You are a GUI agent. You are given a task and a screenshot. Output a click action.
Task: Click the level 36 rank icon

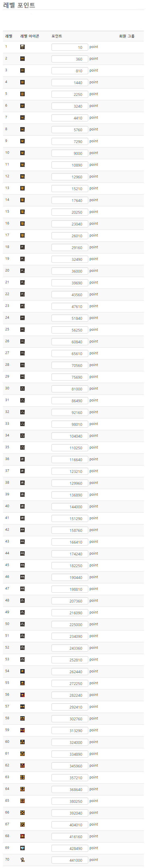22,459
